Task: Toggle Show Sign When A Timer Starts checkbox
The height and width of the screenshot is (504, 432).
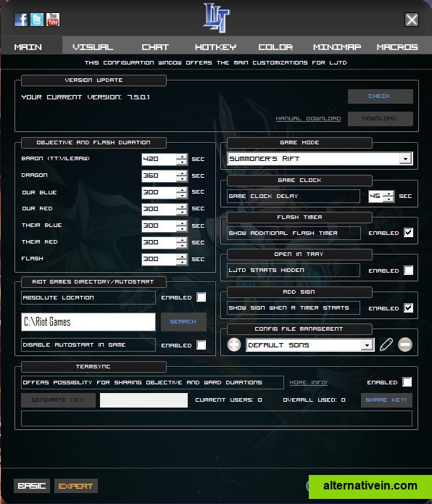Action: click(408, 307)
